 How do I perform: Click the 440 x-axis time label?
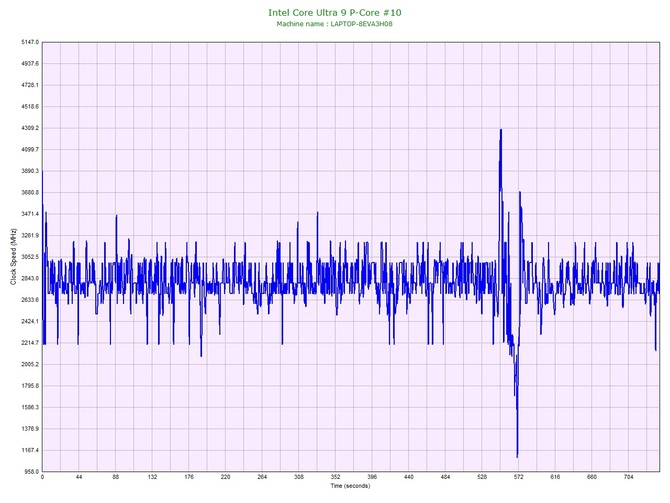coord(409,477)
